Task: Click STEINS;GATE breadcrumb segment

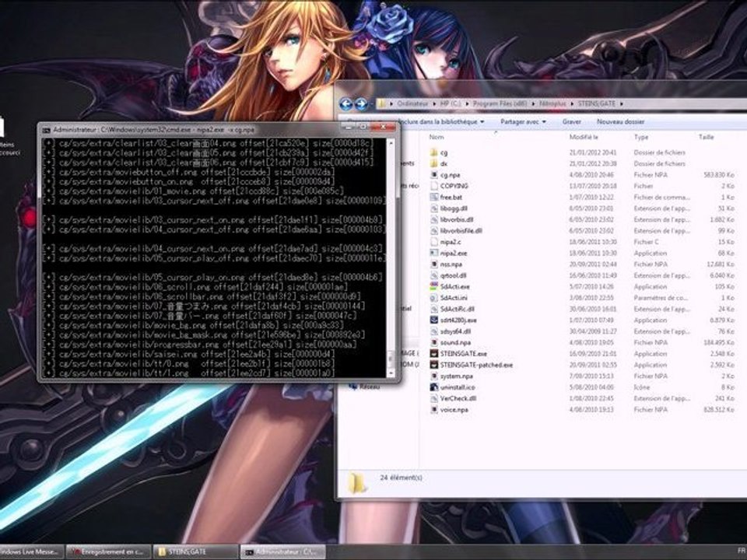Action: click(x=597, y=103)
